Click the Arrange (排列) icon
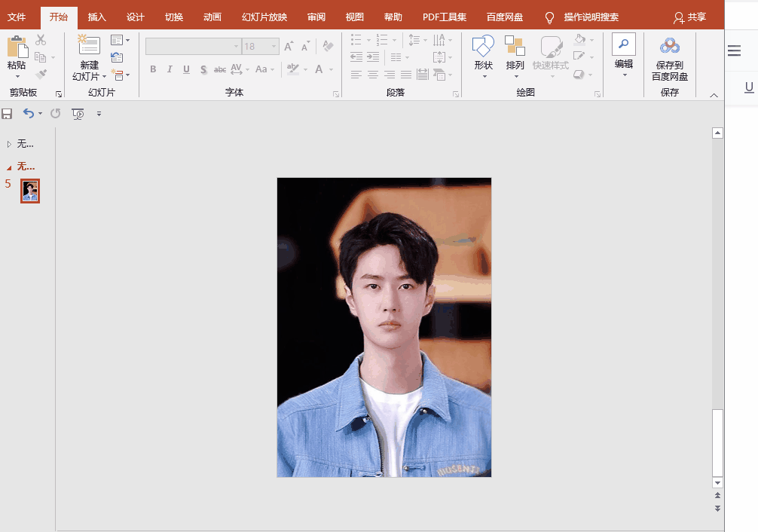Screen dimensions: 758x532 pyautogui.click(x=515, y=46)
